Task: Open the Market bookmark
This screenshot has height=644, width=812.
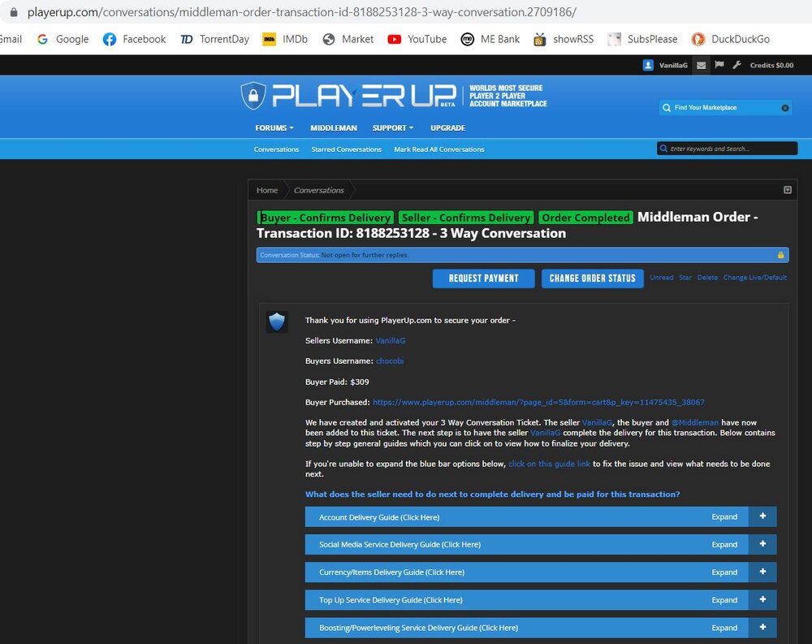Action: point(348,39)
